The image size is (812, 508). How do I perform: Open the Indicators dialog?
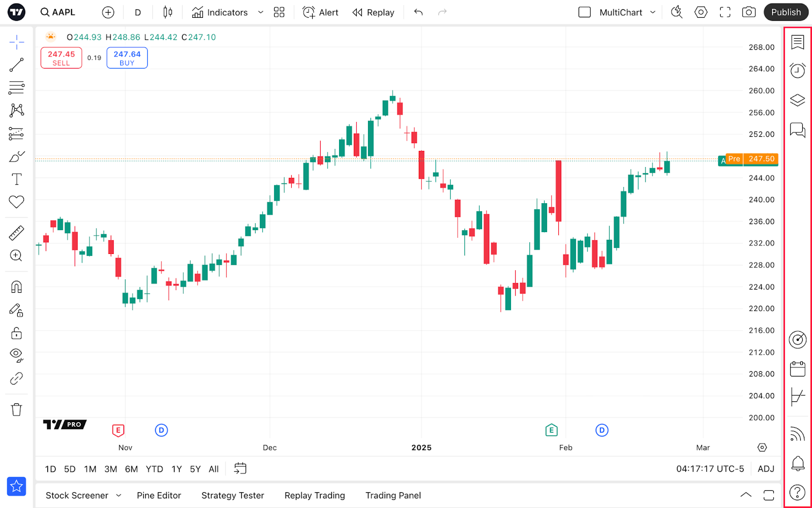(220, 12)
